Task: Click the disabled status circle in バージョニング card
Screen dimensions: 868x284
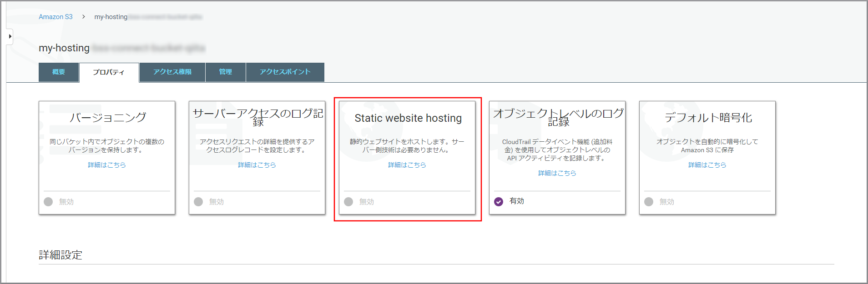Action: pyautogui.click(x=48, y=202)
